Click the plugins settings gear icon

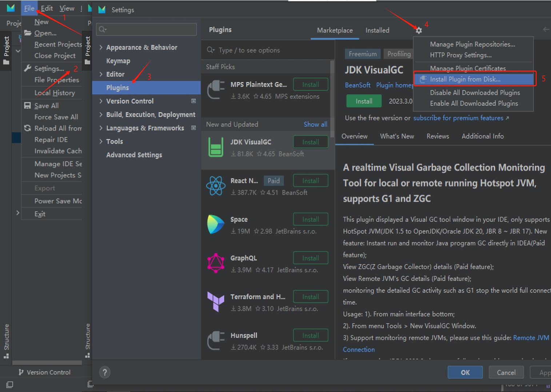[x=419, y=31]
